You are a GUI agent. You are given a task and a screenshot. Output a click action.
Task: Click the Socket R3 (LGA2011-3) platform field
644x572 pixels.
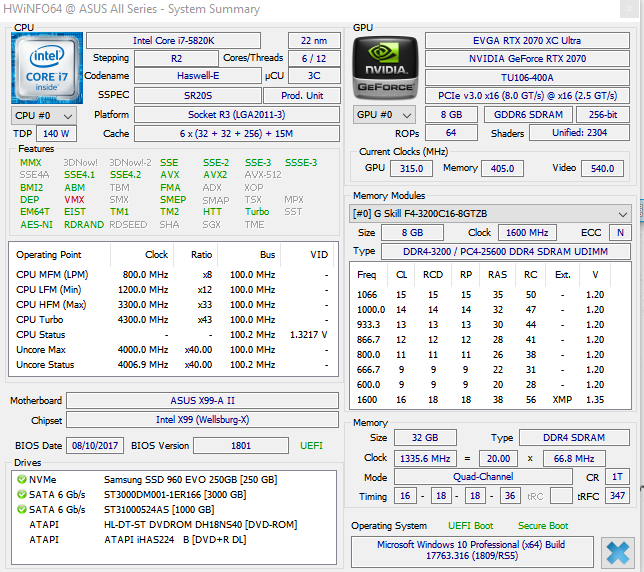point(237,115)
